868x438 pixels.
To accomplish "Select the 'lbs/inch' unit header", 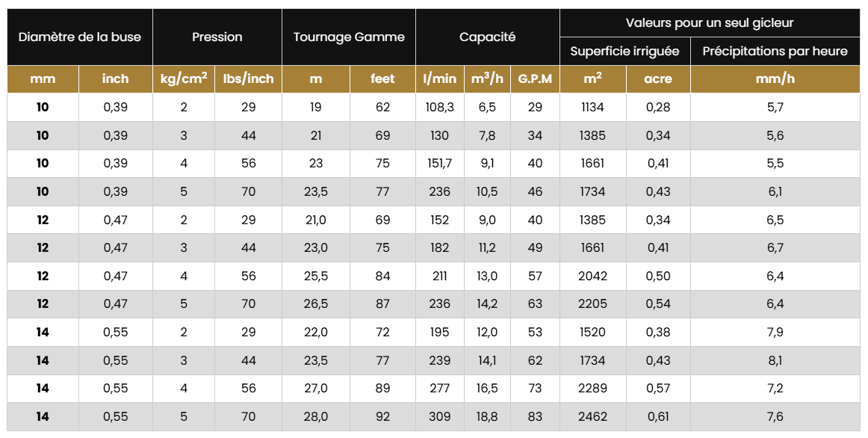I will pyautogui.click(x=249, y=78).
